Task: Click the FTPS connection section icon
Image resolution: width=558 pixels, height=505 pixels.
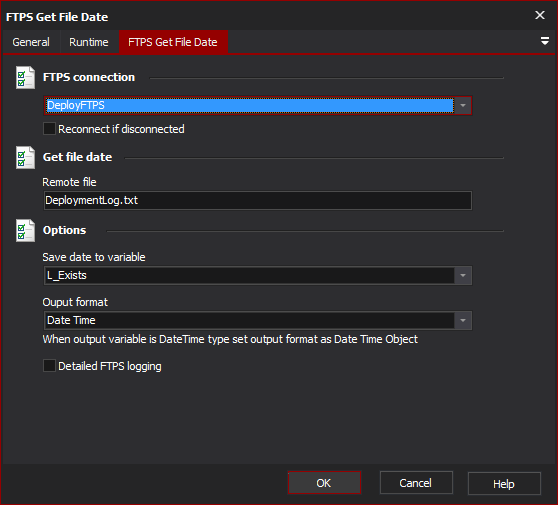Action: (x=25, y=78)
